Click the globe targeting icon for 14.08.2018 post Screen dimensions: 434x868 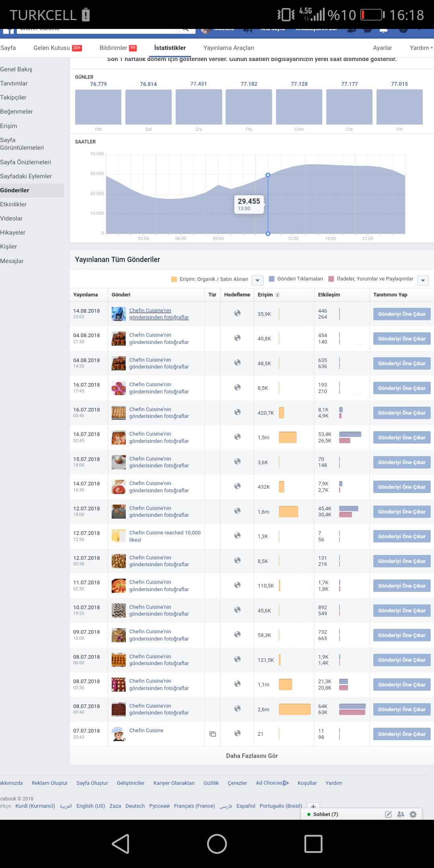pyautogui.click(x=237, y=313)
